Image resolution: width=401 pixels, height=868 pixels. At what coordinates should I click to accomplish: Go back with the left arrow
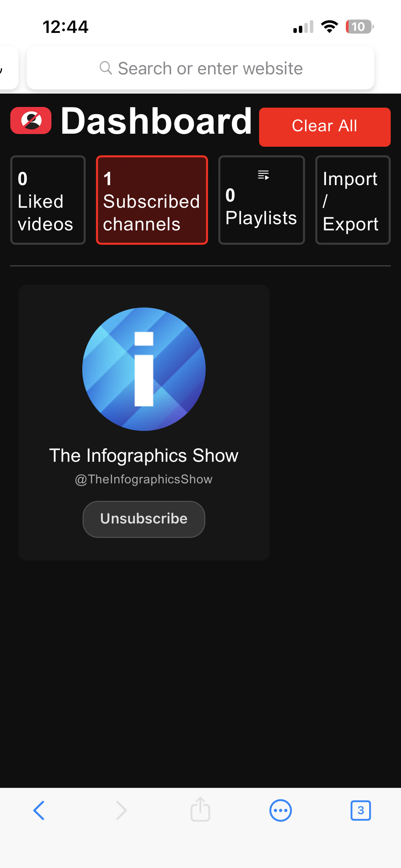pos(39,810)
